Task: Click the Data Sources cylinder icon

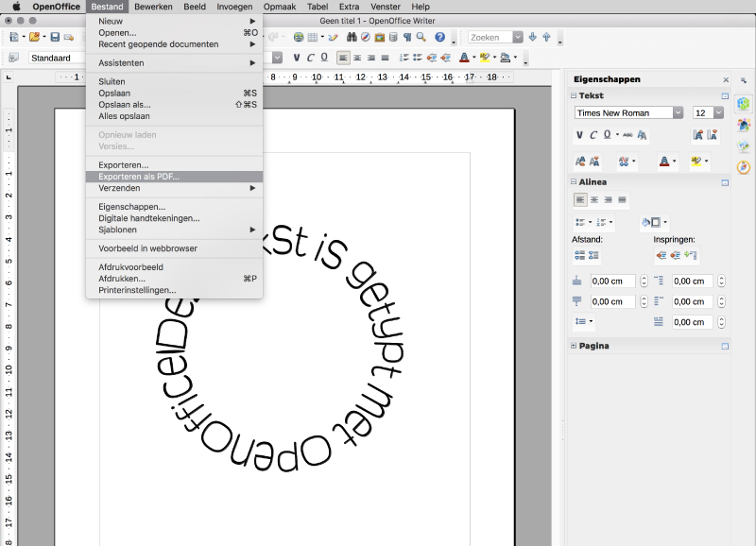Action: pyautogui.click(x=393, y=37)
